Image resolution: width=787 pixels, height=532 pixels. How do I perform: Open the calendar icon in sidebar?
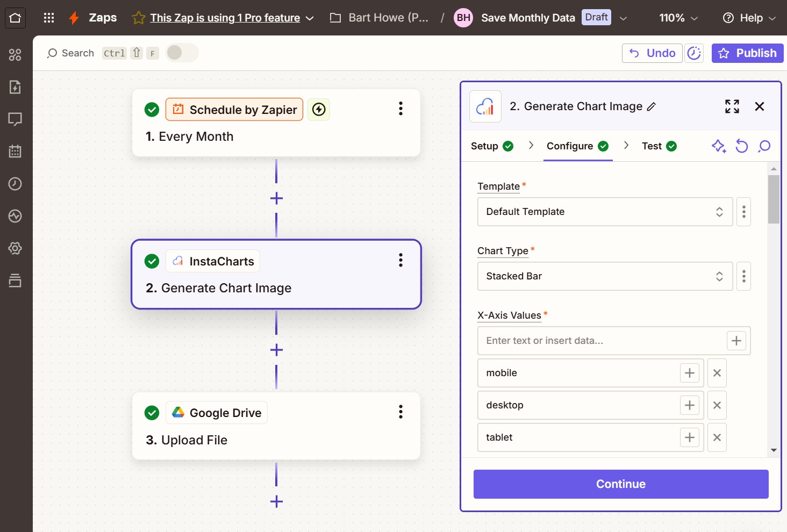(15, 152)
